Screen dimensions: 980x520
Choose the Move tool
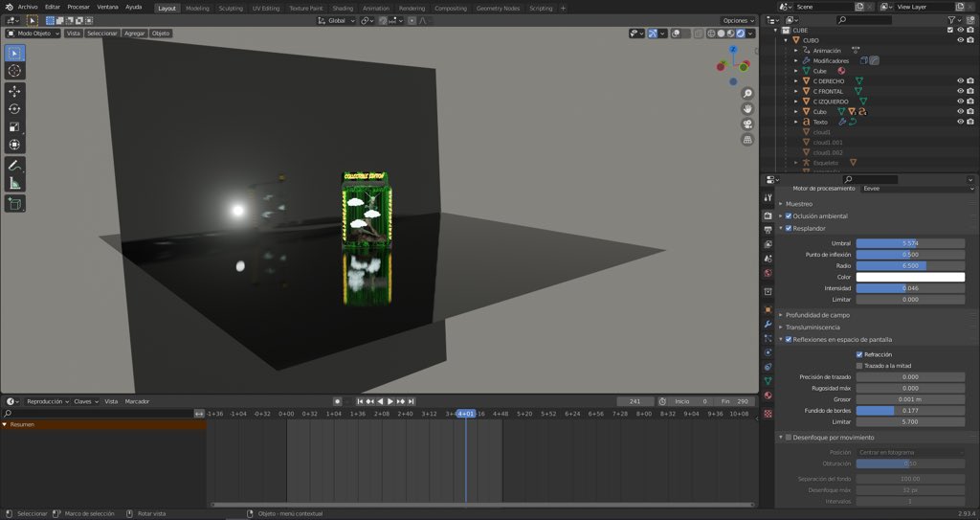(14, 91)
